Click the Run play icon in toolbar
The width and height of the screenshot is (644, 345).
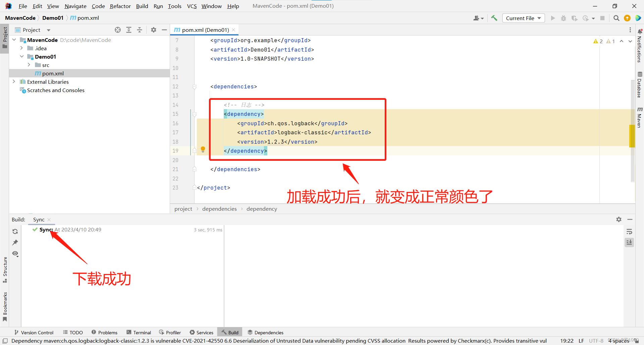pyautogui.click(x=553, y=18)
